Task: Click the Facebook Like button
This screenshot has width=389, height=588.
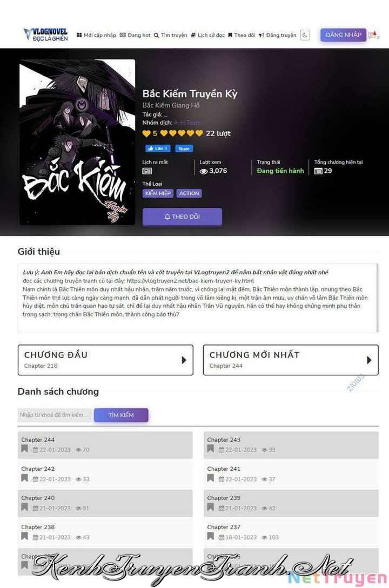Action: 158,148
